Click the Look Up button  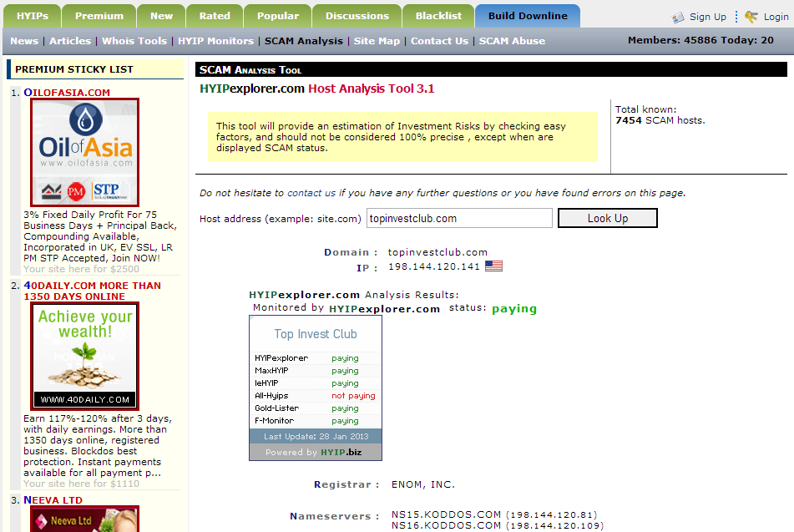[608, 218]
